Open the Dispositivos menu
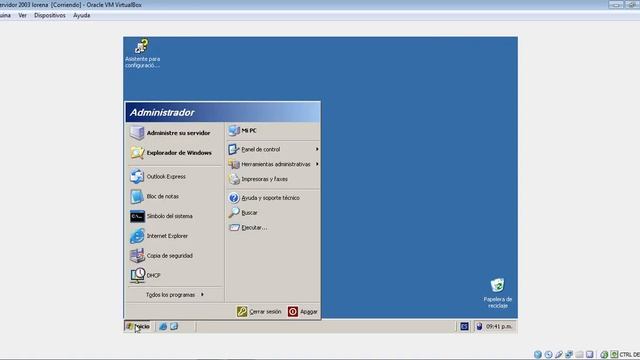The width and height of the screenshot is (640, 360). [x=50, y=16]
